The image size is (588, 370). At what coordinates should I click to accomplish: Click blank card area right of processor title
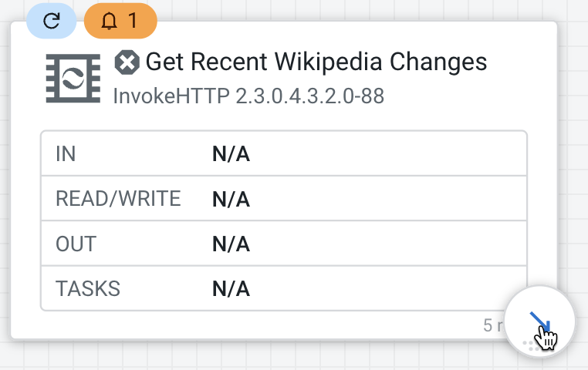[x=525, y=69]
